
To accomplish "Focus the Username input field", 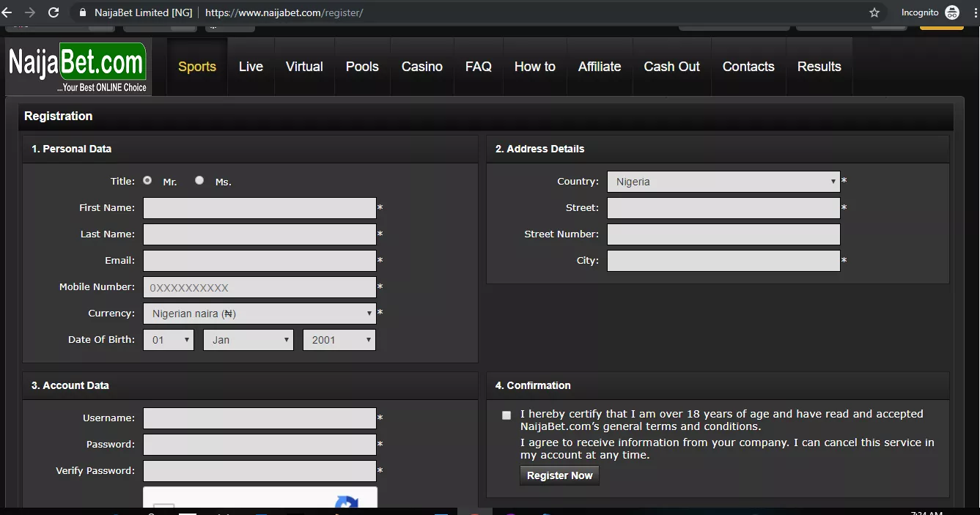I will tap(259, 418).
